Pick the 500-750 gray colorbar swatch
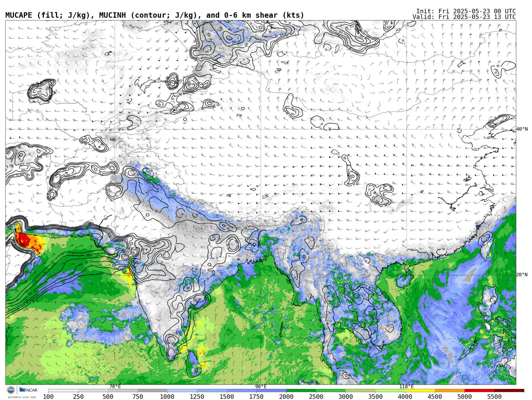532x400 pixels. pyautogui.click(x=123, y=391)
